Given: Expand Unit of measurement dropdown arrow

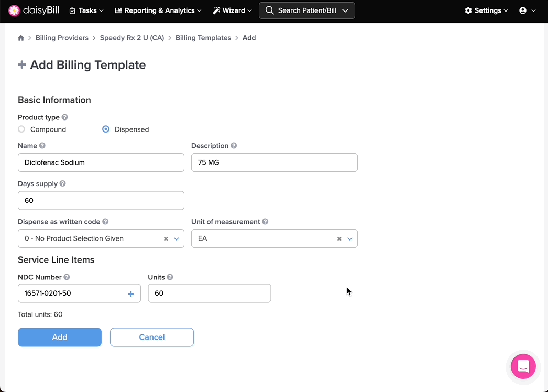Looking at the screenshot, I should 350,239.
